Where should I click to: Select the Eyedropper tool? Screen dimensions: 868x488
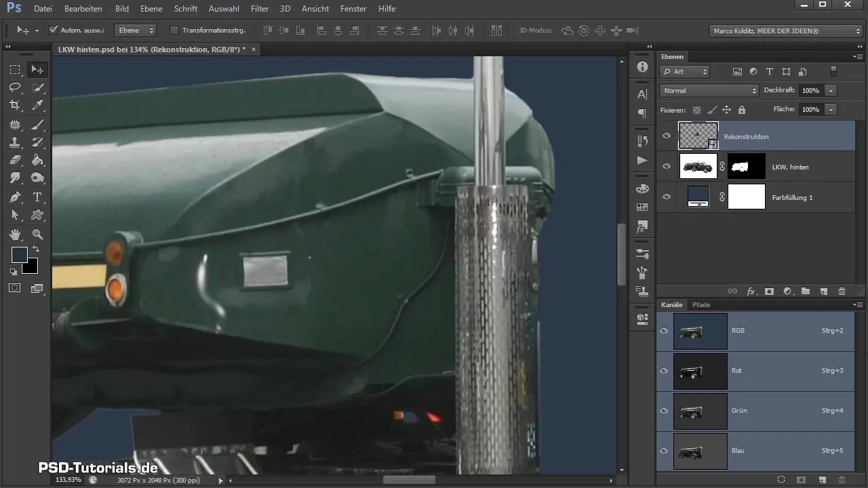click(x=37, y=105)
